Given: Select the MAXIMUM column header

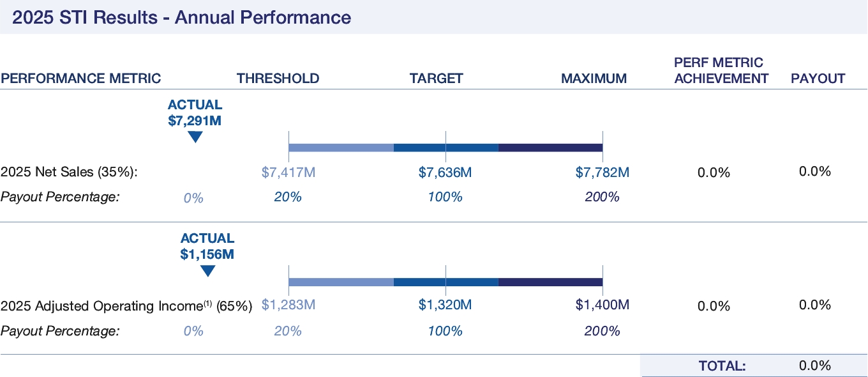Looking at the screenshot, I should (x=594, y=79).
